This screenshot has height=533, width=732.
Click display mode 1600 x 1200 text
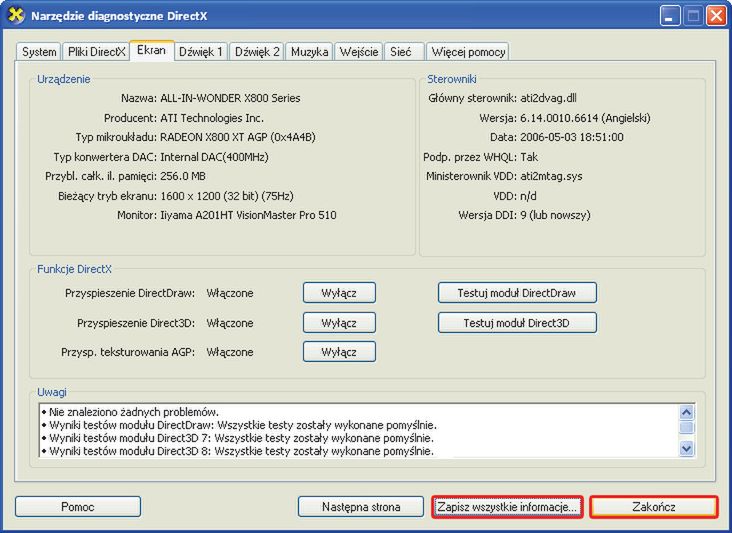click(227, 196)
